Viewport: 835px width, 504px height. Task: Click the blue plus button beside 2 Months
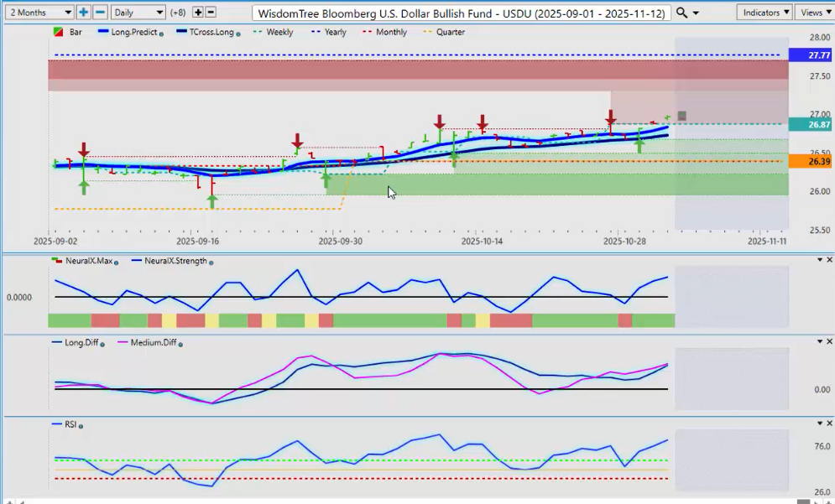click(x=83, y=13)
